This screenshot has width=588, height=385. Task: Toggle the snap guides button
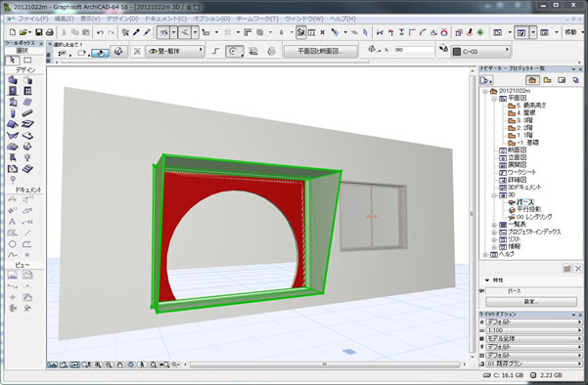pyautogui.click(x=185, y=32)
